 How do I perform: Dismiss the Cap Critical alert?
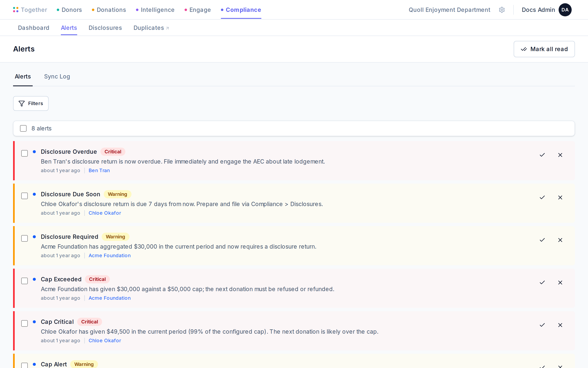560,325
